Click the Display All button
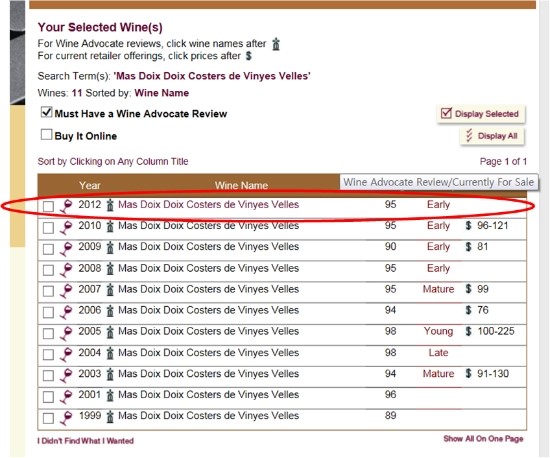The width and height of the screenshot is (550, 458). click(x=492, y=136)
